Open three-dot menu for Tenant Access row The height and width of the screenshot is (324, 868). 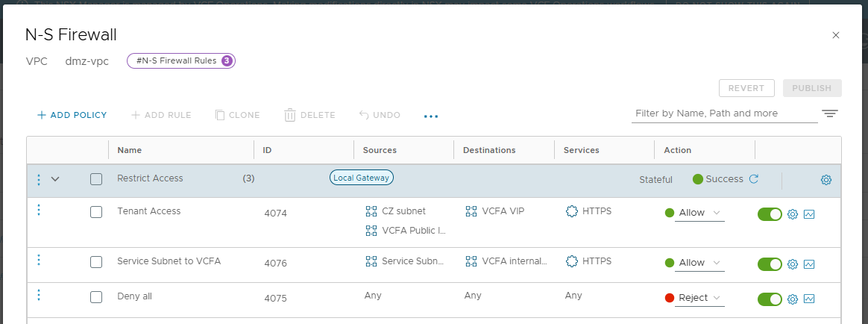39,211
